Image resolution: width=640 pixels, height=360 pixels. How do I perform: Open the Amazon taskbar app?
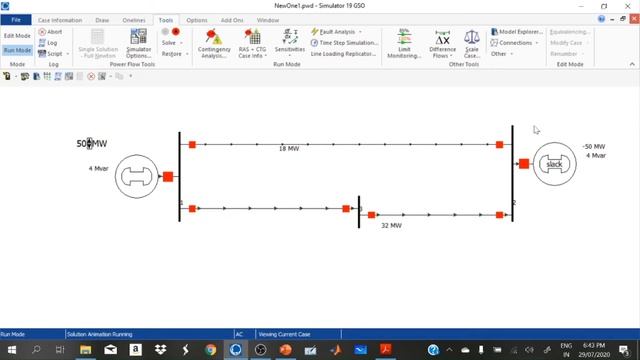click(136, 350)
